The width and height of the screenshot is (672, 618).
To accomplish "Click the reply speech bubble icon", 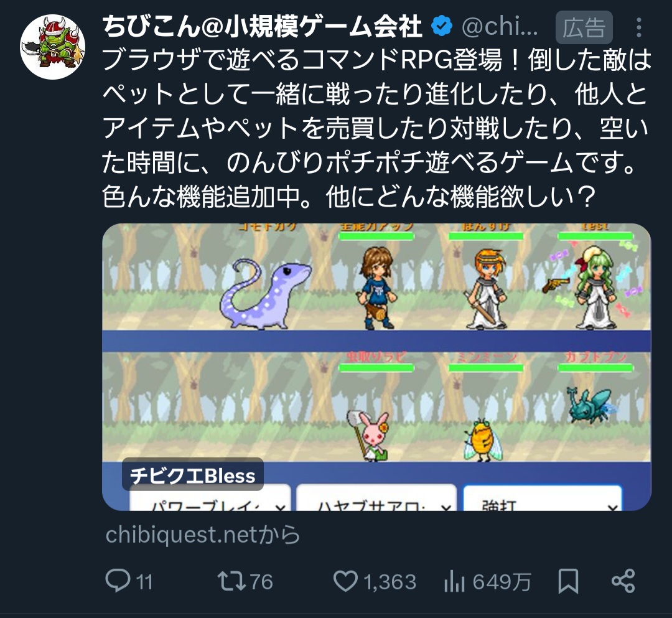I will point(117,581).
